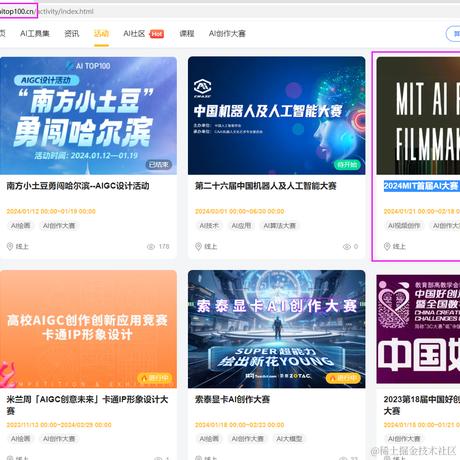Viewport: 460px width, 460px height.
Task: Click the AI TOP100 logo on 南方小土豆 banner
Action: pos(88,66)
